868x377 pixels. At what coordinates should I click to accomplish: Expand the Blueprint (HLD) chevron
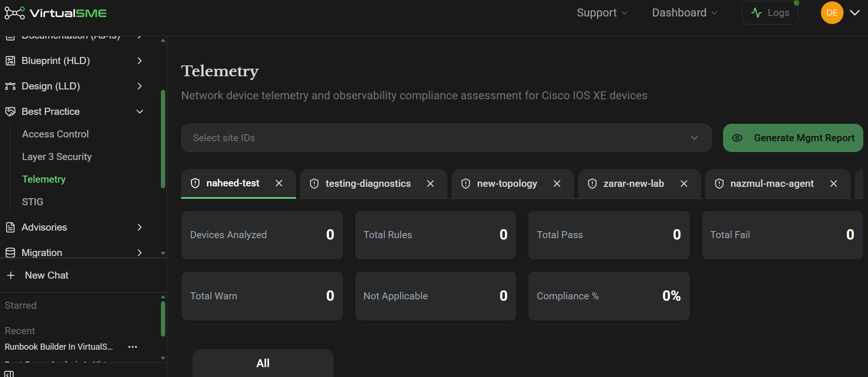pyautogui.click(x=139, y=61)
